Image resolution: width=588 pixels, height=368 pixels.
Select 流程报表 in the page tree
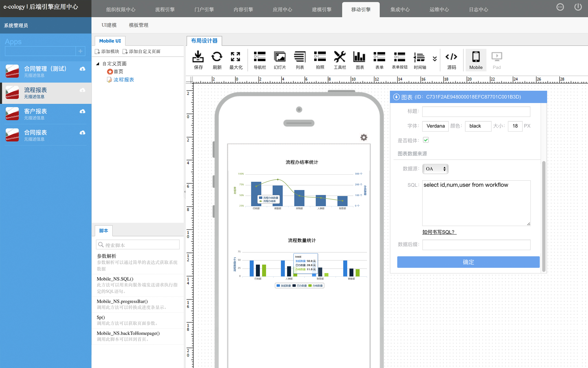click(x=124, y=80)
